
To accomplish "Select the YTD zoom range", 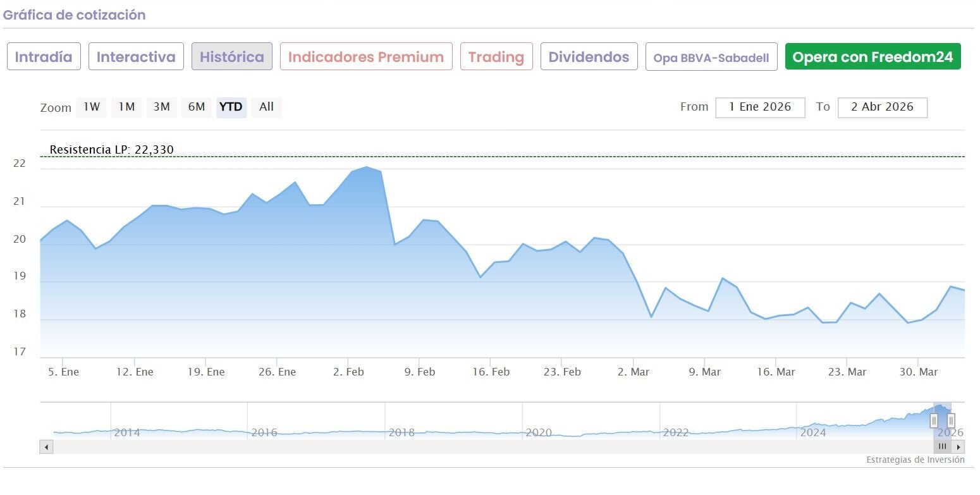I will point(231,107).
